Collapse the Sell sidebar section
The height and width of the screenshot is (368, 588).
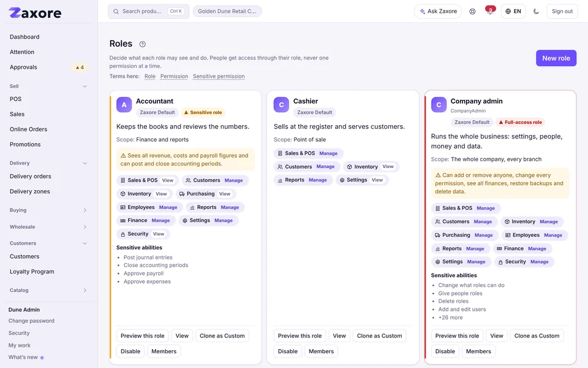[x=48, y=86]
